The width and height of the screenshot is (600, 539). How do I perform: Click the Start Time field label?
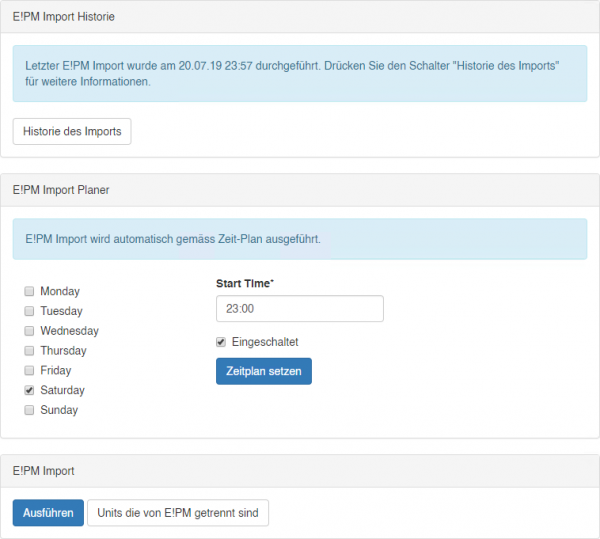(244, 284)
